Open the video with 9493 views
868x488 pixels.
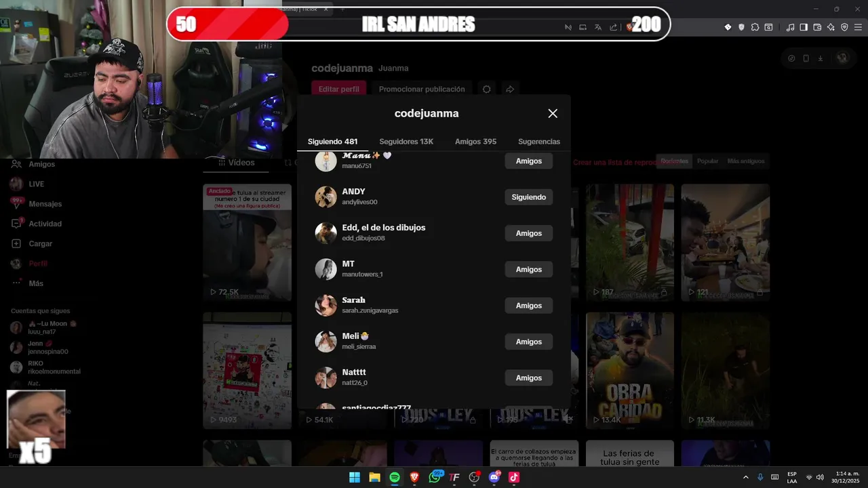point(247,370)
